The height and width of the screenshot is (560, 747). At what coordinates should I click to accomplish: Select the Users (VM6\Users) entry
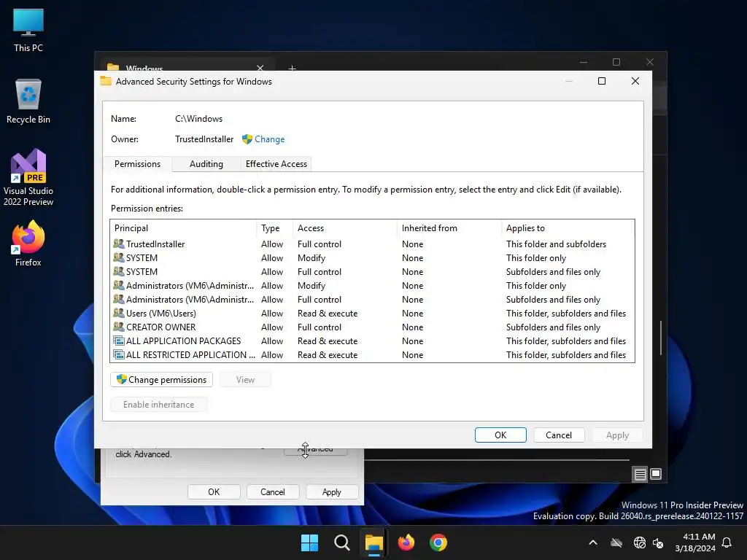[372, 314]
